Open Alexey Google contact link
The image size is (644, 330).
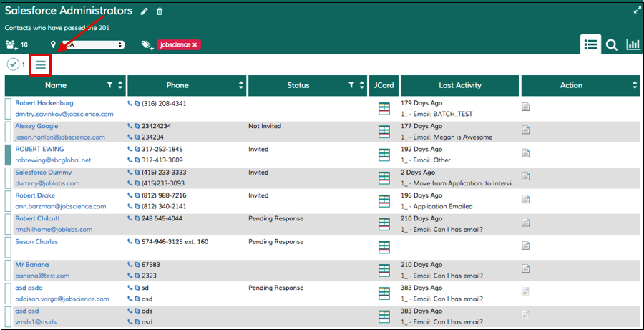(36, 126)
